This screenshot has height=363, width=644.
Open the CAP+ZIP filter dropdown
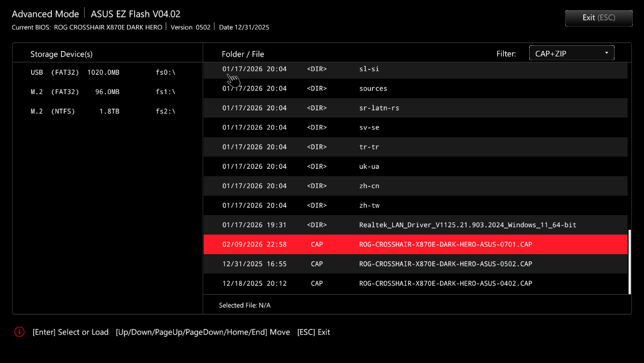click(571, 53)
